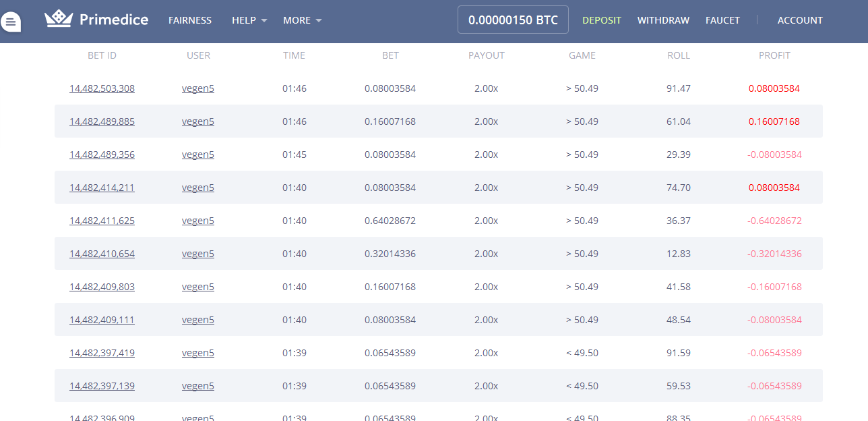Click the GAME column header

[582, 55]
